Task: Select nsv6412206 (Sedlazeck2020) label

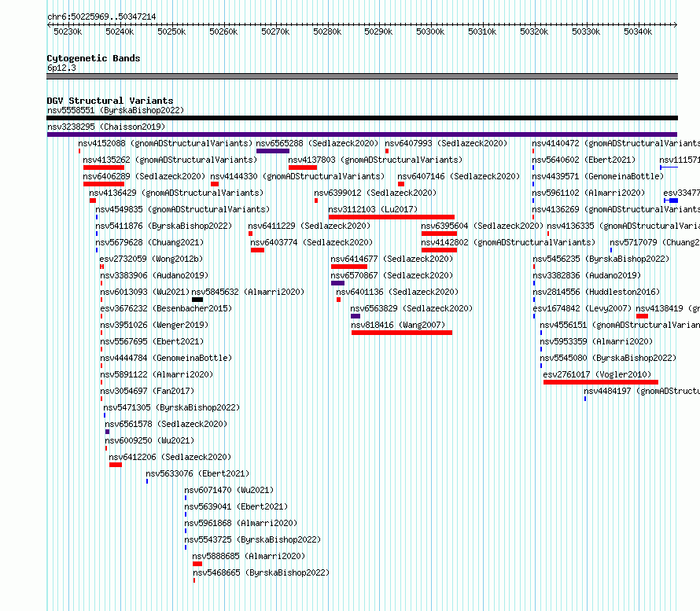Action: (x=170, y=457)
